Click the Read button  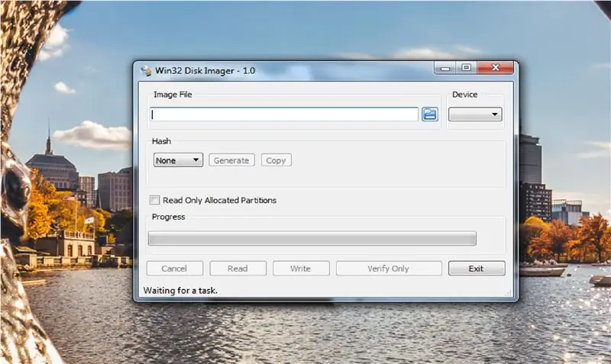[238, 269]
